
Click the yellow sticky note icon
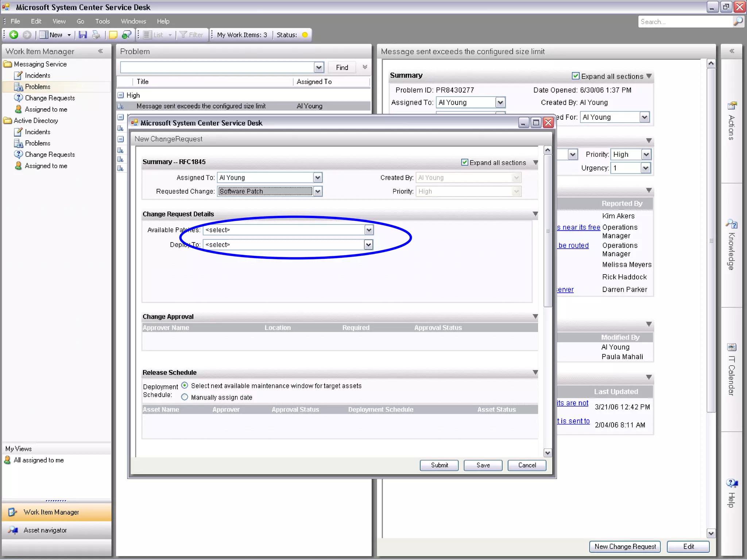[x=113, y=35]
